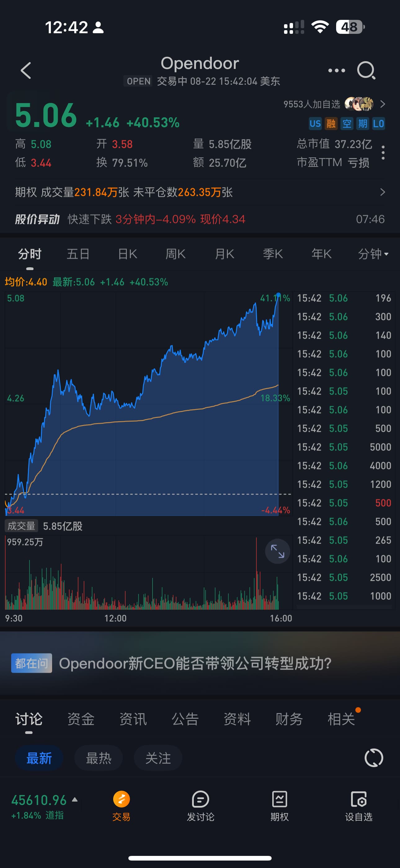Switch to the 日K chart tab
This screenshot has height=868, width=400.
[x=128, y=254]
